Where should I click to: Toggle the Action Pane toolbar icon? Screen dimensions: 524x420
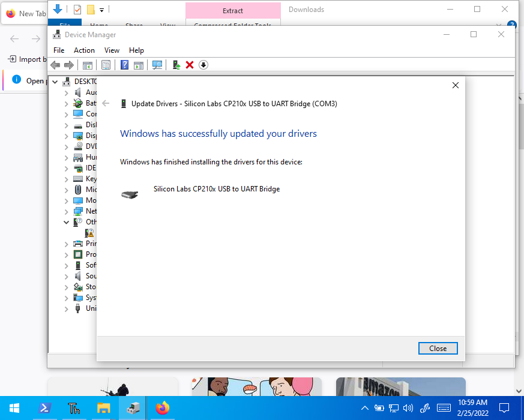coord(138,65)
